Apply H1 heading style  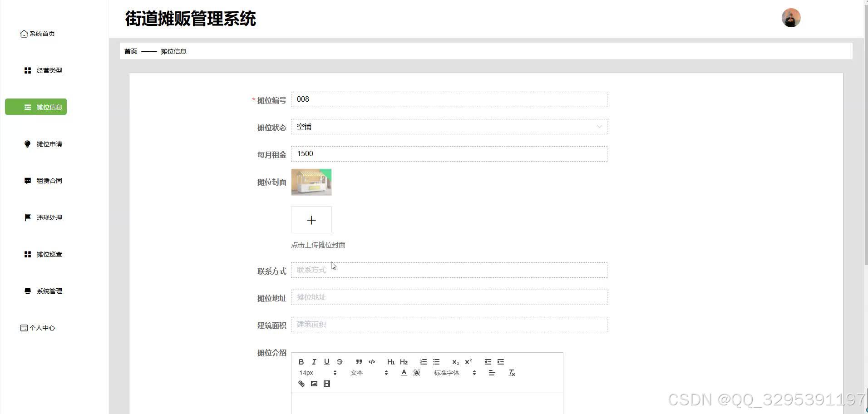coord(390,361)
